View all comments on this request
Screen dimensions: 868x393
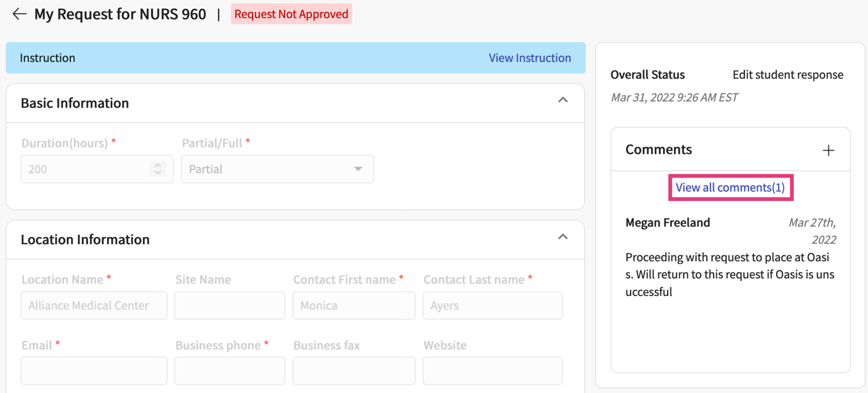(730, 187)
